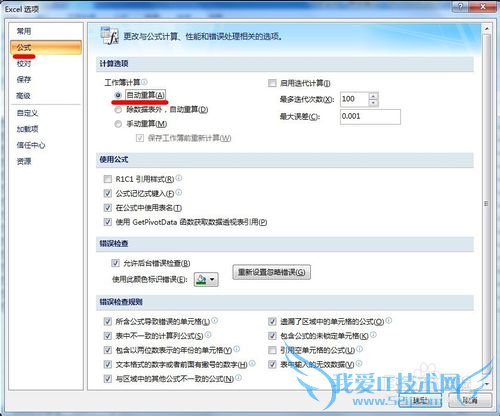Click the vertical scrollbar thumb
Viewport: 500px width, 416px height.
point(486,203)
